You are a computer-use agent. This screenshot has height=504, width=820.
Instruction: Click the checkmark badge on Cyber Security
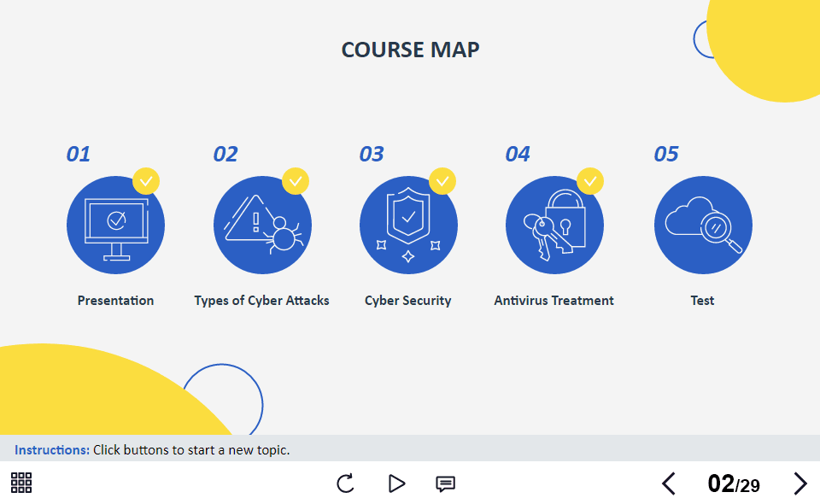(x=442, y=181)
